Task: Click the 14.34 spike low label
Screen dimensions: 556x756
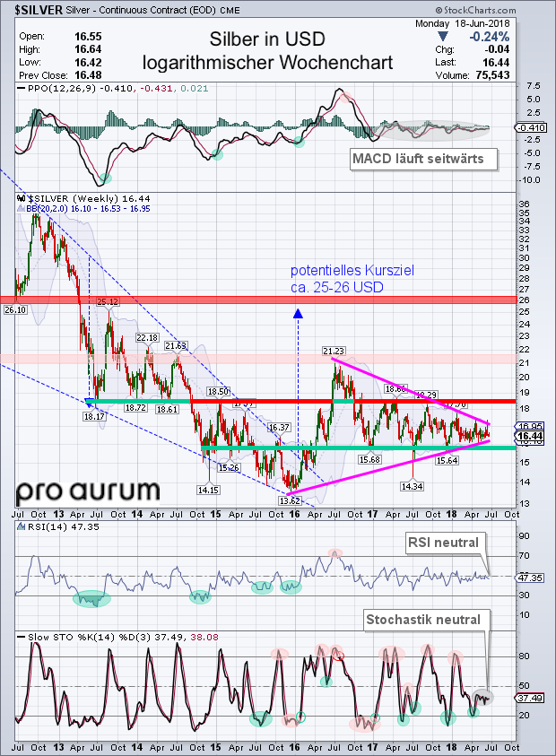Action: click(x=413, y=485)
